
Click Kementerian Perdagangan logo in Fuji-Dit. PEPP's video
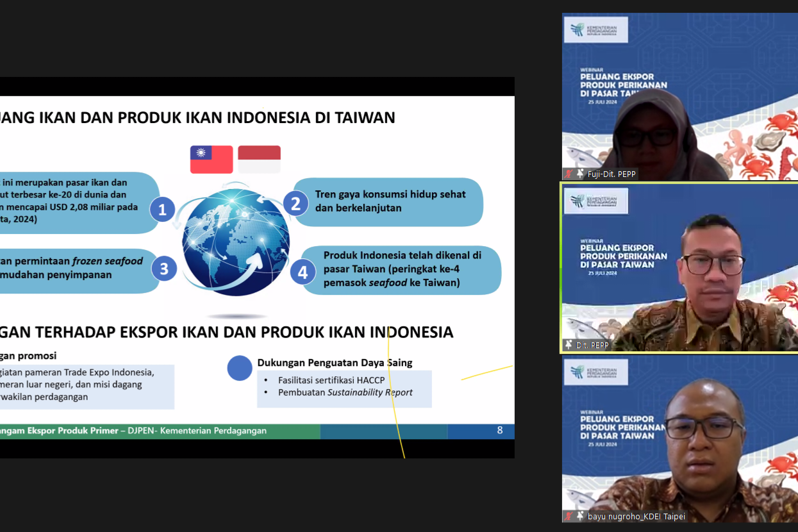(x=596, y=29)
